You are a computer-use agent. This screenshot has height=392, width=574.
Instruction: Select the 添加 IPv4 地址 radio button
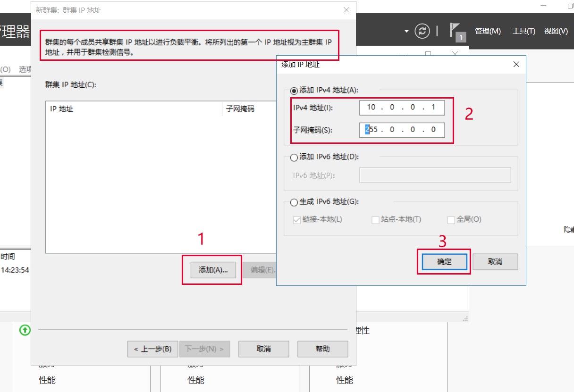[295, 91]
